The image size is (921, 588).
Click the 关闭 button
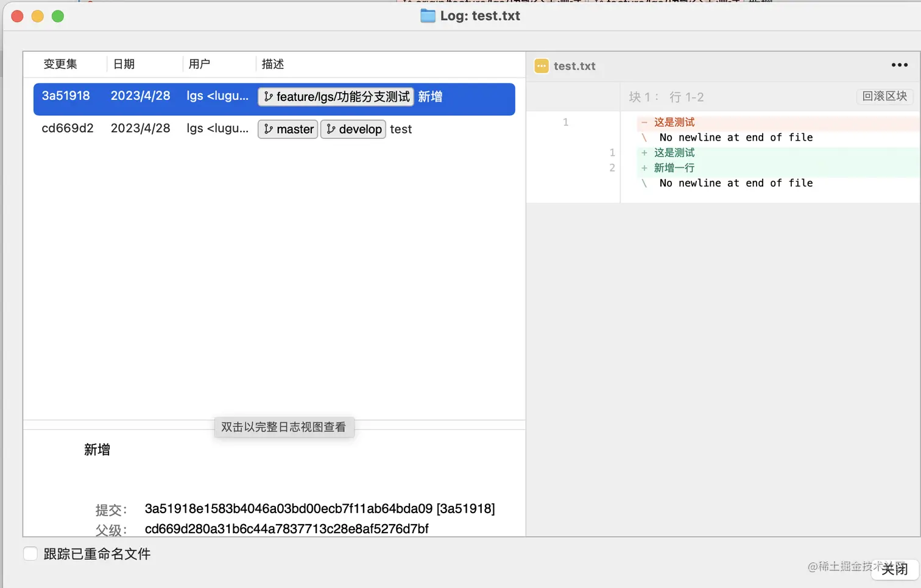click(894, 569)
